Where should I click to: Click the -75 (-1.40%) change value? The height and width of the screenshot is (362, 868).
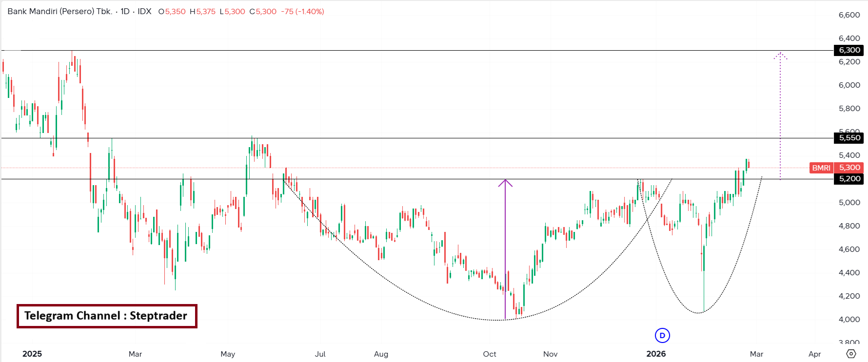point(302,11)
